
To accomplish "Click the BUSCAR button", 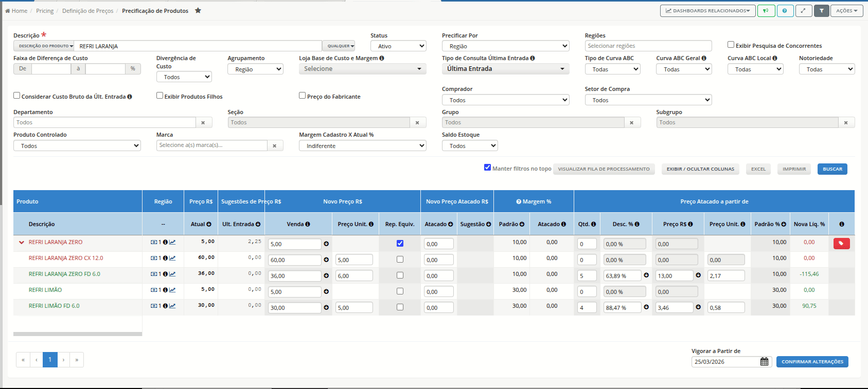I will click(x=832, y=169).
